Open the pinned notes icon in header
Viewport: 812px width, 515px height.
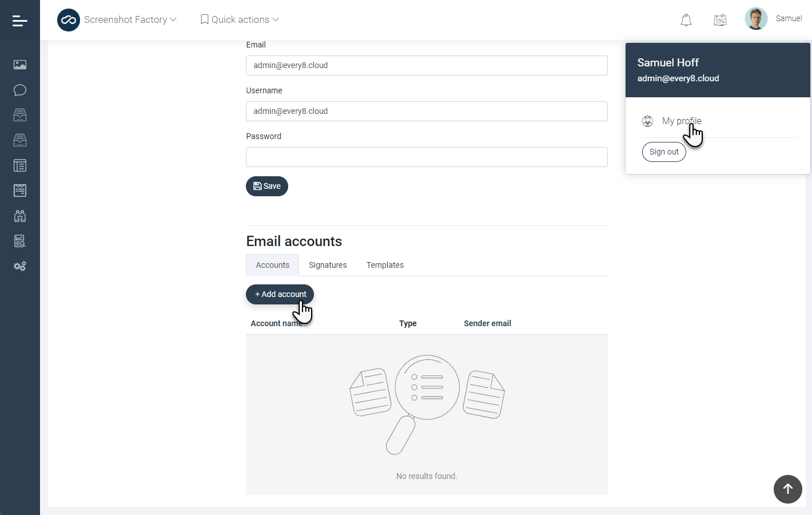click(x=720, y=20)
